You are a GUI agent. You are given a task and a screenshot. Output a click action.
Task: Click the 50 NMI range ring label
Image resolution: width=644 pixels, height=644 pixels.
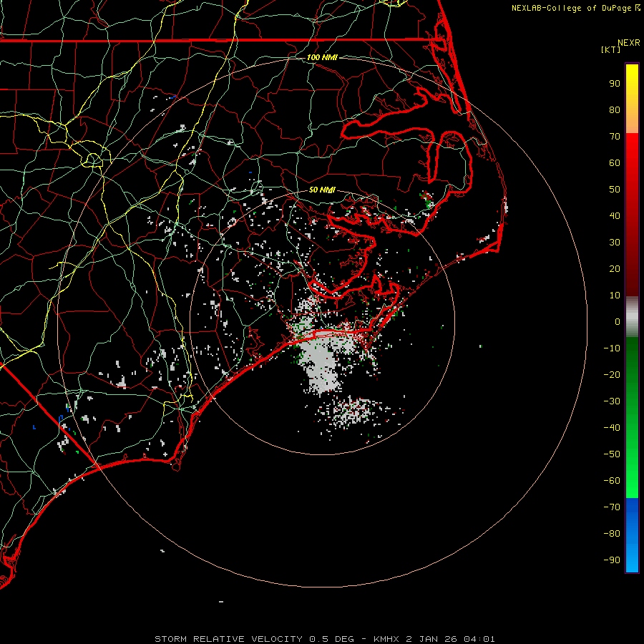pos(322,190)
